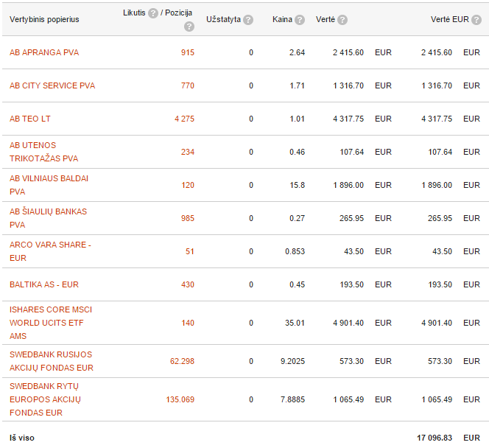Viewport: 489px width, 448px height.
Task: Click balance 62.298 for Rusijos fondas
Action: (x=182, y=361)
